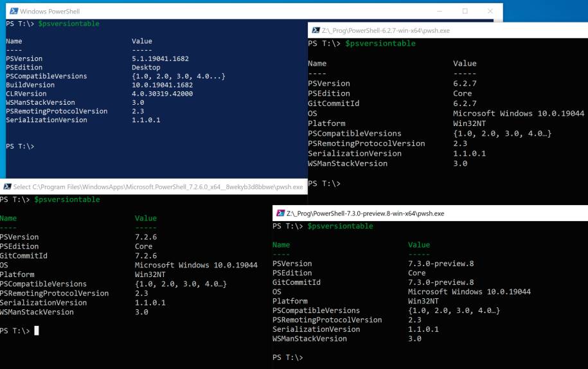This screenshot has height=369, width=588.
Task: Click $psversiontable command in the 6.2.7 window
Action: pyautogui.click(x=380, y=44)
